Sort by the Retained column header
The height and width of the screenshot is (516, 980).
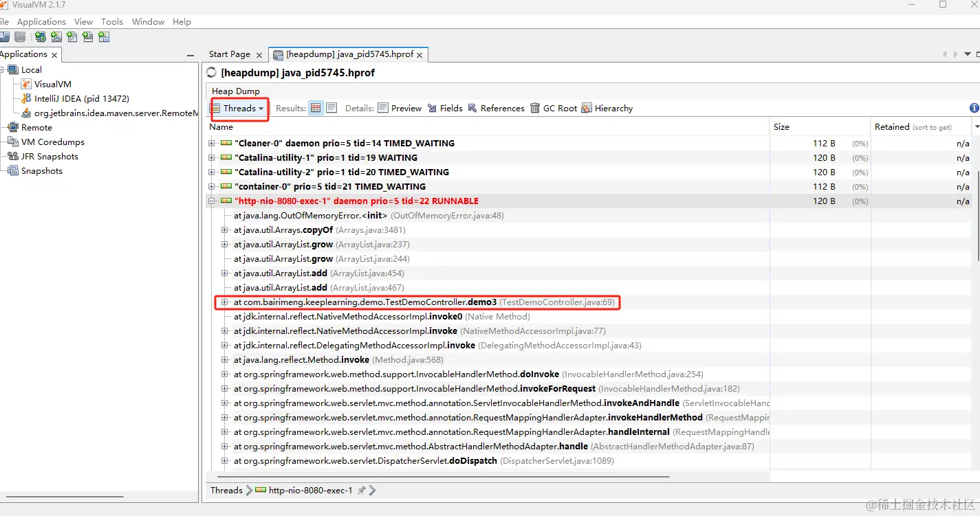click(x=920, y=127)
